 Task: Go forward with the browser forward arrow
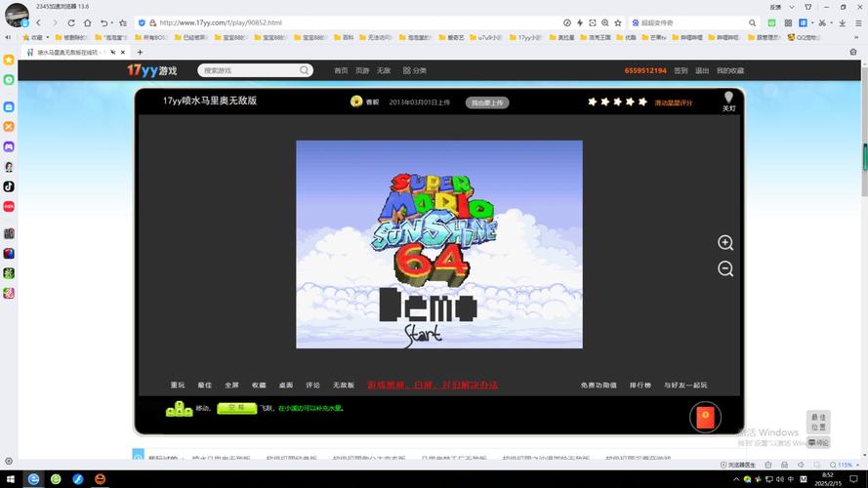[55, 22]
